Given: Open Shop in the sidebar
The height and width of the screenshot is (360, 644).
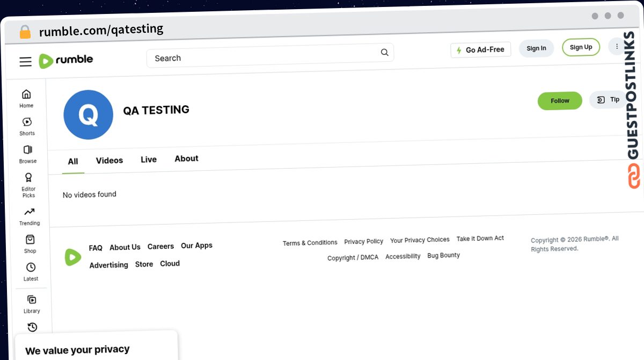Looking at the screenshot, I should [x=30, y=244].
